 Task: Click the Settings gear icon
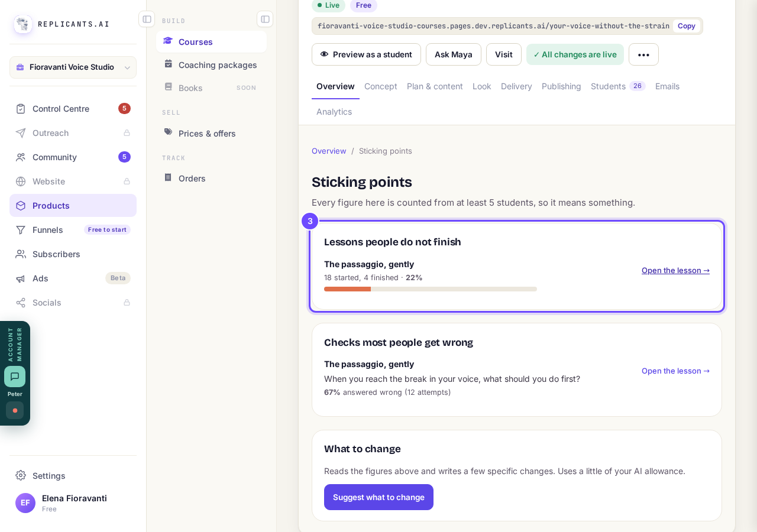coord(21,475)
